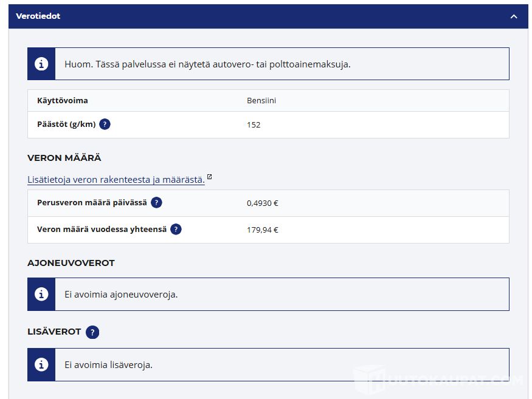Image resolution: width=532 pixels, height=399 pixels.
Task: Select the Bensiini fuel value
Action: 261,101
